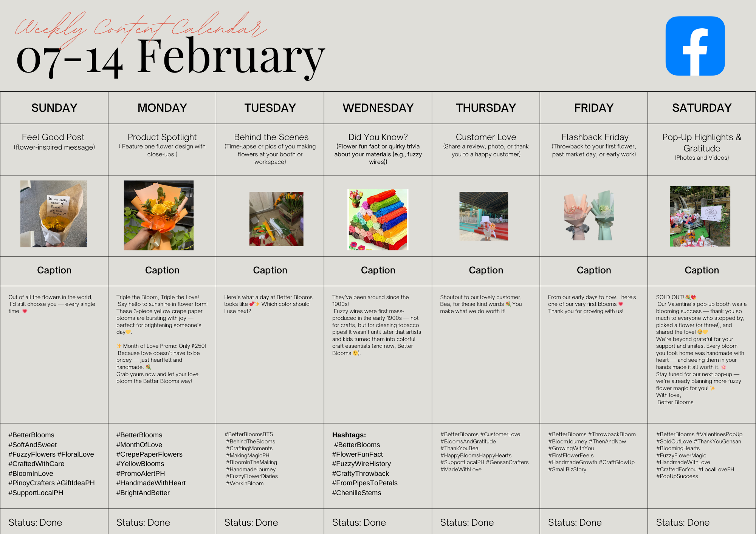Select Friday's two wrapped bouquets image

tap(589, 216)
